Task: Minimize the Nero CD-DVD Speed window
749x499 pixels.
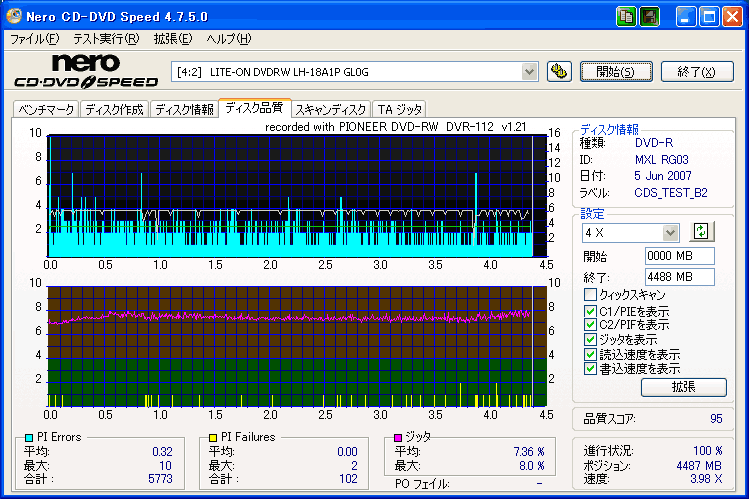Action: point(685,17)
